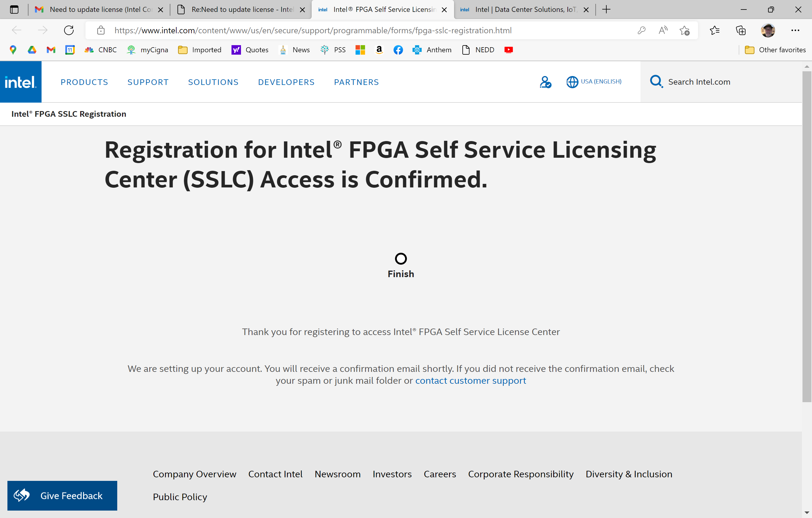812x518 pixels.
Task: Refresh the current page
Action: click(69, 30)
